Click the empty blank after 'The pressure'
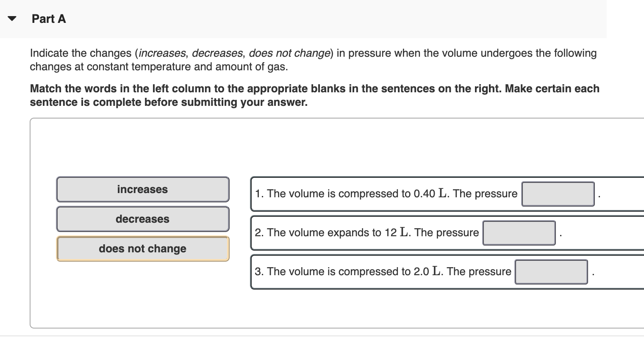Viewport: 644px width, 337px height. tap(558, 193)
